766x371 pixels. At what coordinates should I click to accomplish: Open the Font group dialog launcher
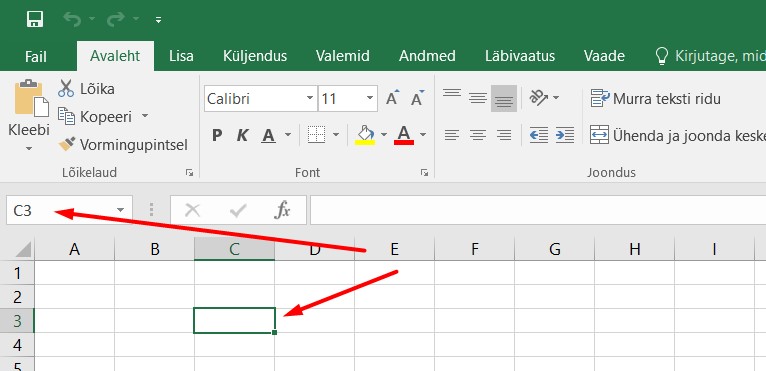coord(425,173)
